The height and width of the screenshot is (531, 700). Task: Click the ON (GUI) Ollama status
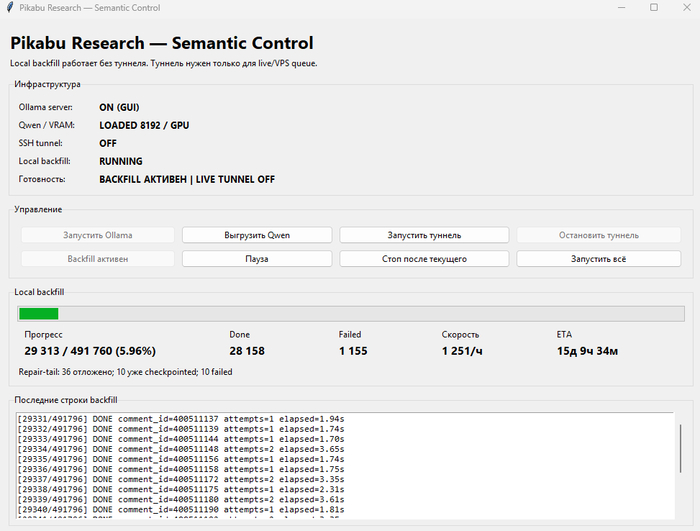coord(119,108)
